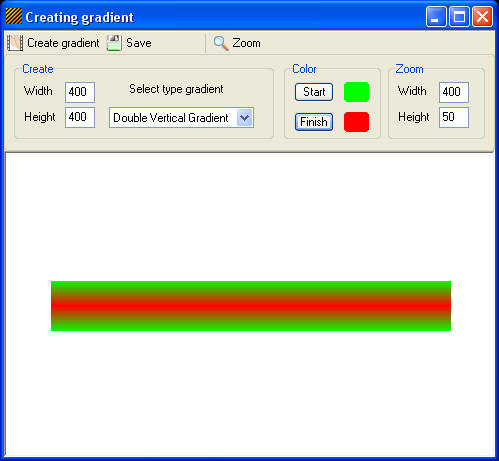Open the gradient type dropdown arrow
This screenshot has width=499, height=461.
(245, 118)
